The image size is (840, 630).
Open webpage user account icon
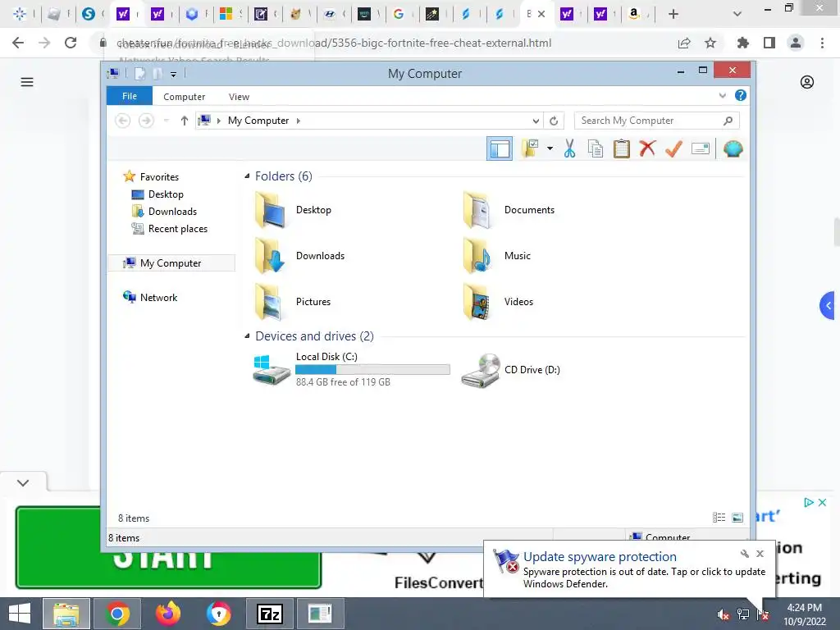pyautogui.click(x=807, y=82)
